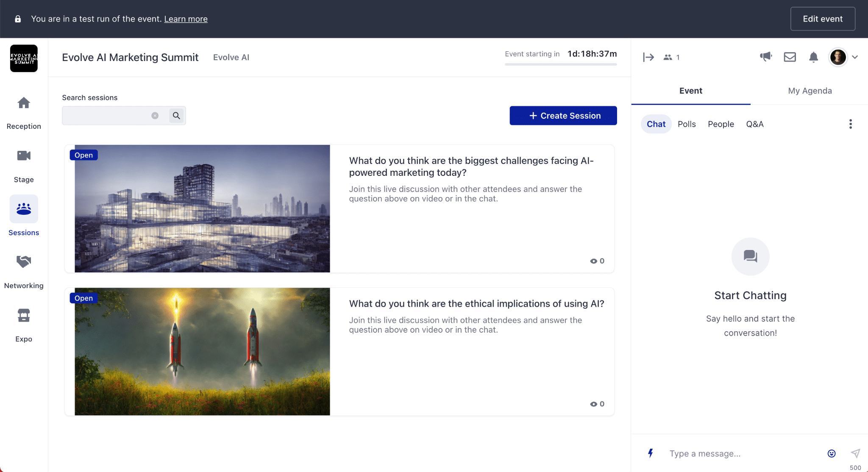Open the chat three-dot options menu

point(850,124)
